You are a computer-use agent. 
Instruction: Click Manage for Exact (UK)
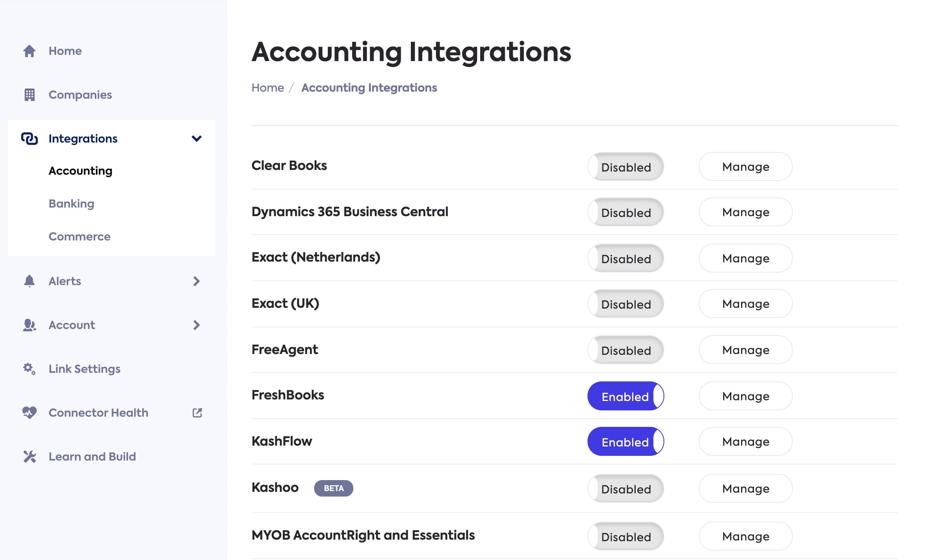[x=745, y=304]
